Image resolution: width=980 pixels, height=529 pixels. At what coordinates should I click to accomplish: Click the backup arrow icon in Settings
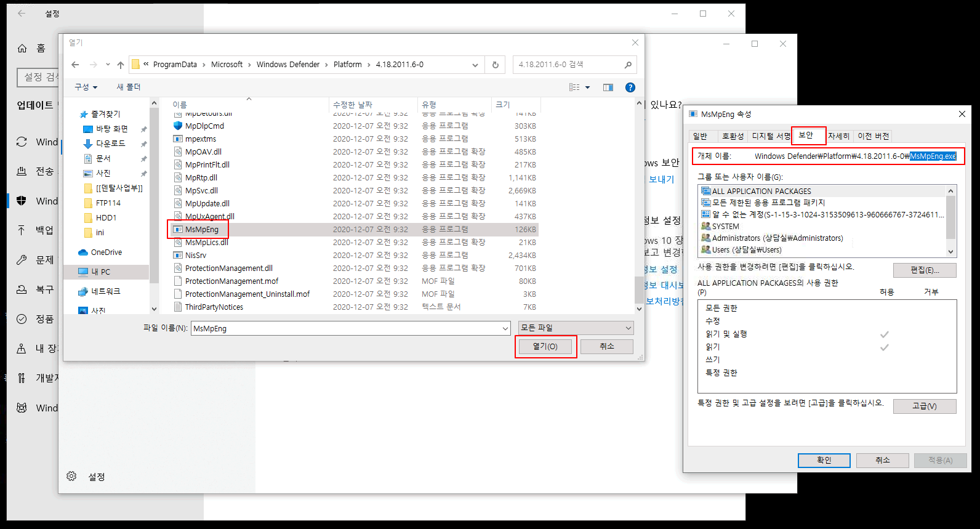click(22, 230)
